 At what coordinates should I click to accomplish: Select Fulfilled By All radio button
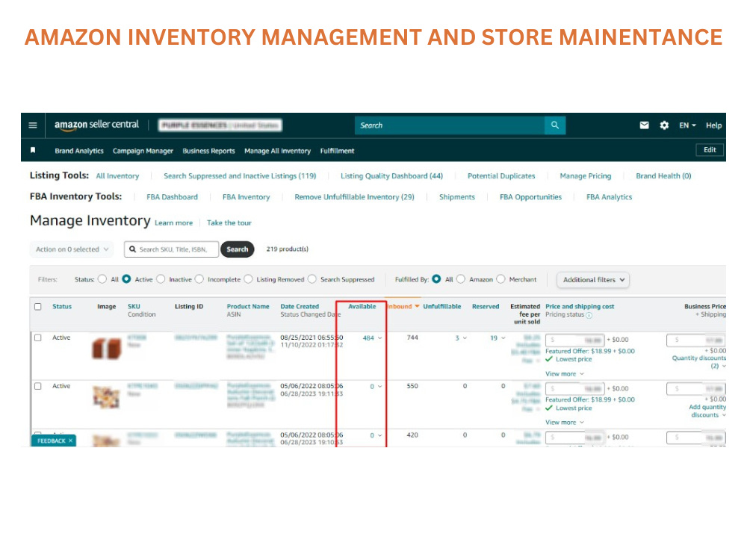click(x=436, y=279)
